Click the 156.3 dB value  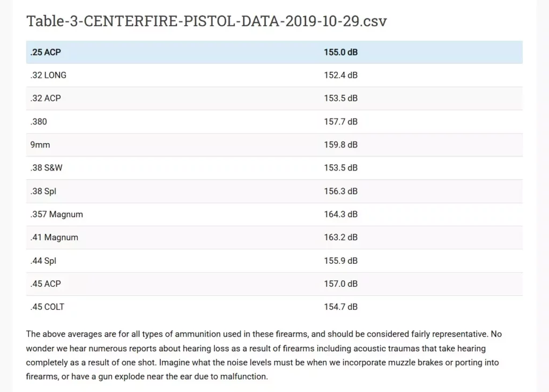click(340, 191)
